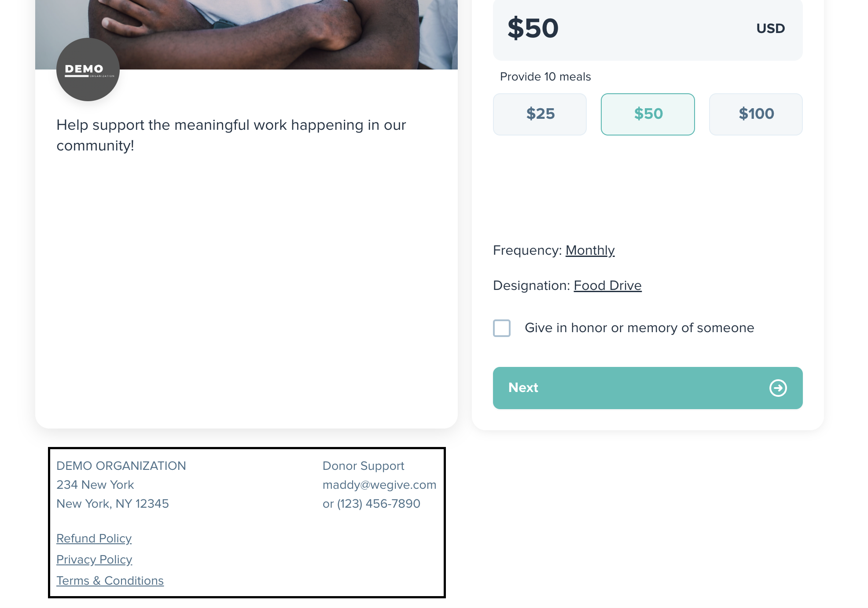Select the $100 donation amount
The width and height of the screenshot is (868, 608).
tap(756, 114)
